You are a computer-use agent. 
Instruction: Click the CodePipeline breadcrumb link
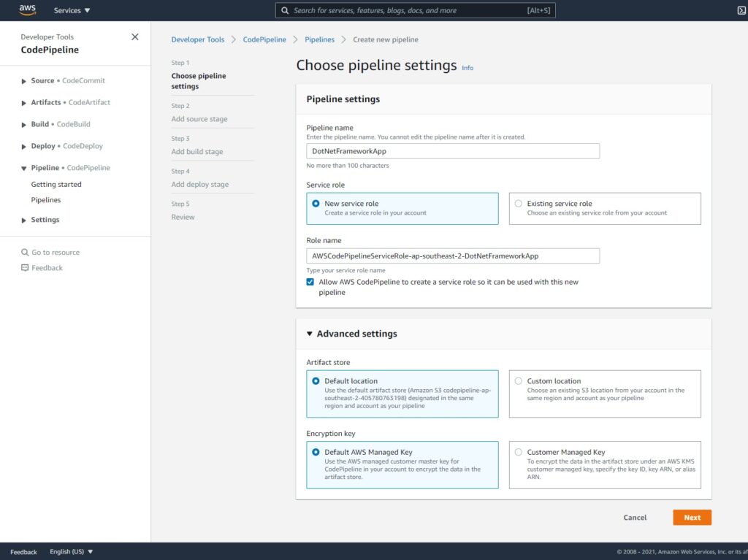264,39
